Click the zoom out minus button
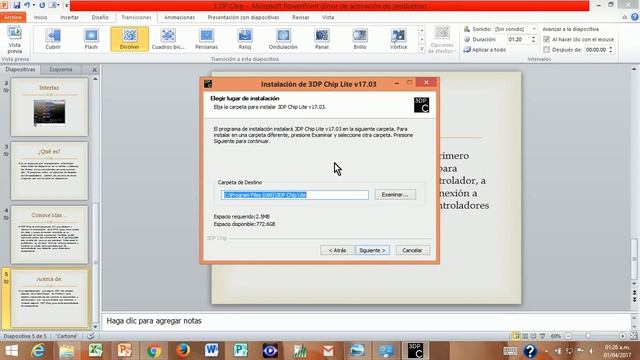Image resolution: width=640 pixels, height=360 pixels. (568, 336)
